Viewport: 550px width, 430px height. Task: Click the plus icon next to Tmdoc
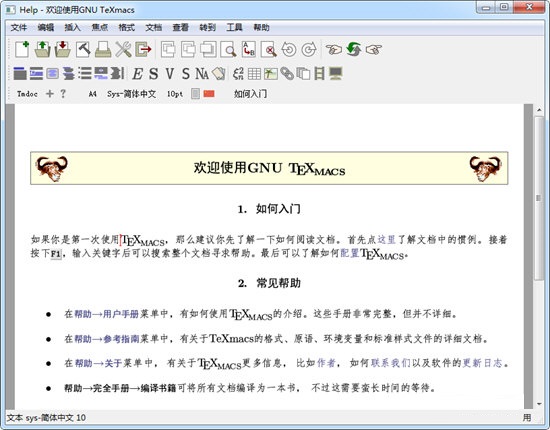[x=50, y=93]
